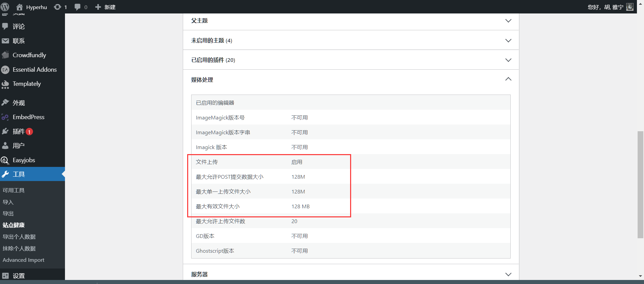The image size is (644, 284).
Task: Select the GD版本 row label
Action: pyautogui.click(x=205, y=236)
